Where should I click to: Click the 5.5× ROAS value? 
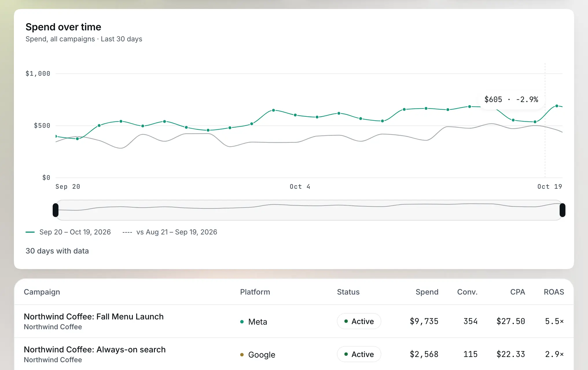(554, 321)
